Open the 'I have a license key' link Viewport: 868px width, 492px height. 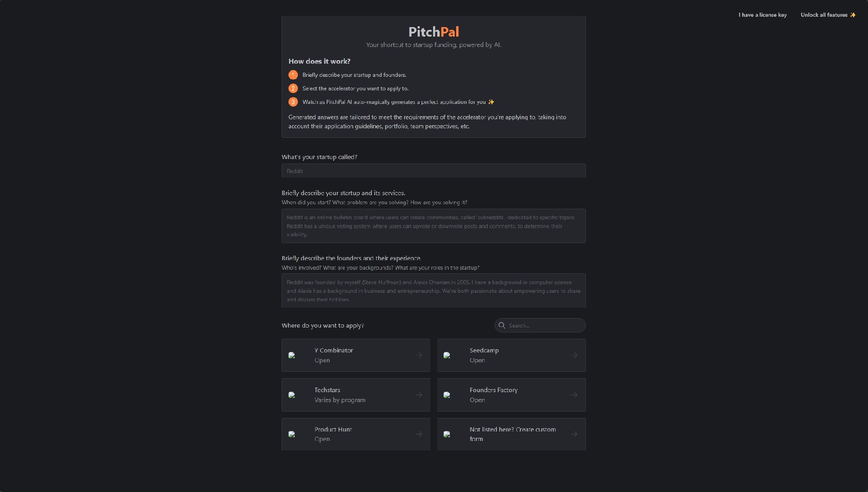coord(762,15)
